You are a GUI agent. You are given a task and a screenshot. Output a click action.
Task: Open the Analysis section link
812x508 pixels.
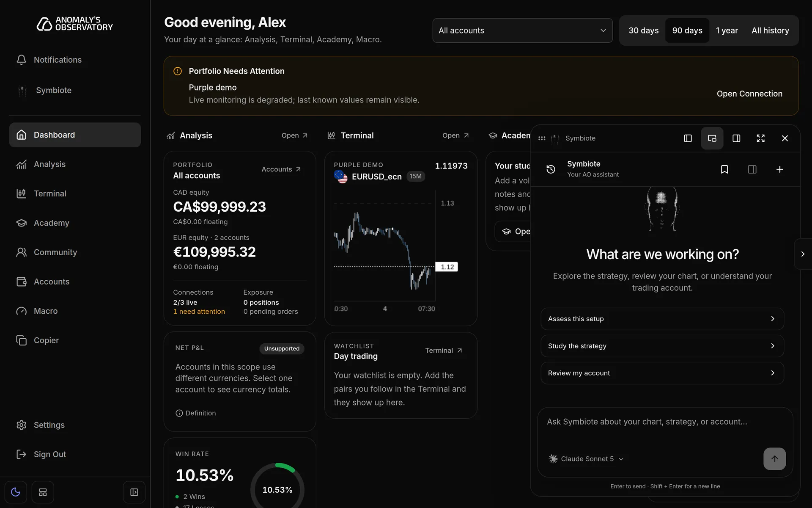pos(295,135)
